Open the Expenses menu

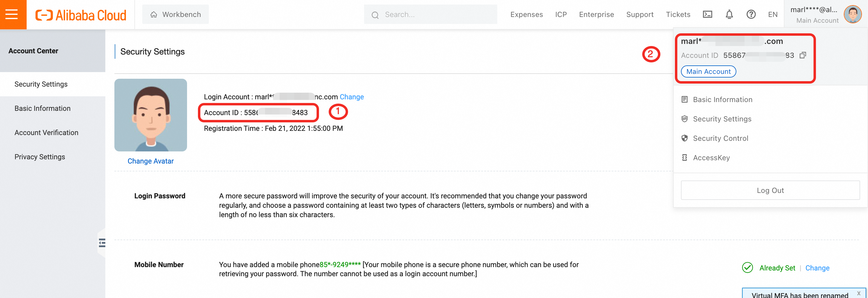pyautogui.click(x=526, y=15)
